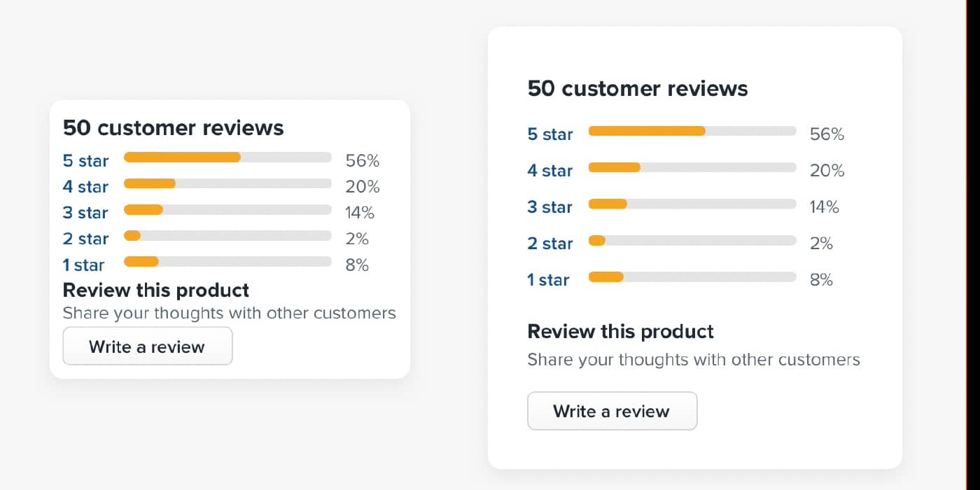Select the '3 star' link in left card
The height and width of the screenshot is (490, 980).
[85, 213]
